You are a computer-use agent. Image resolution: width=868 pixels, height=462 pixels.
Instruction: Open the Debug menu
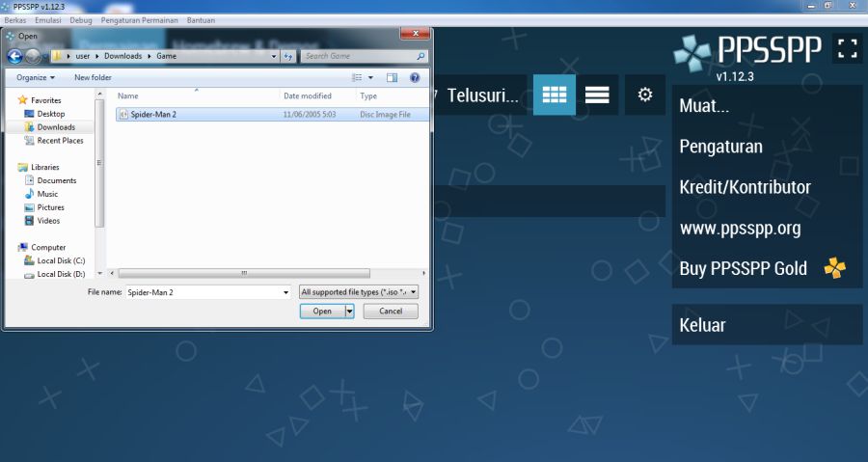click(x=81, y=20)
